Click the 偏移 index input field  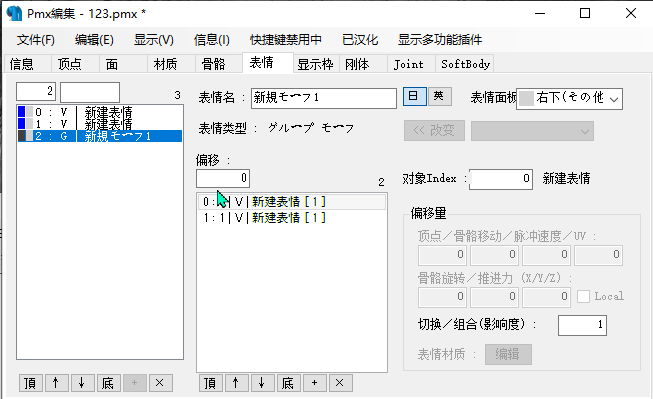pos(223,178)
